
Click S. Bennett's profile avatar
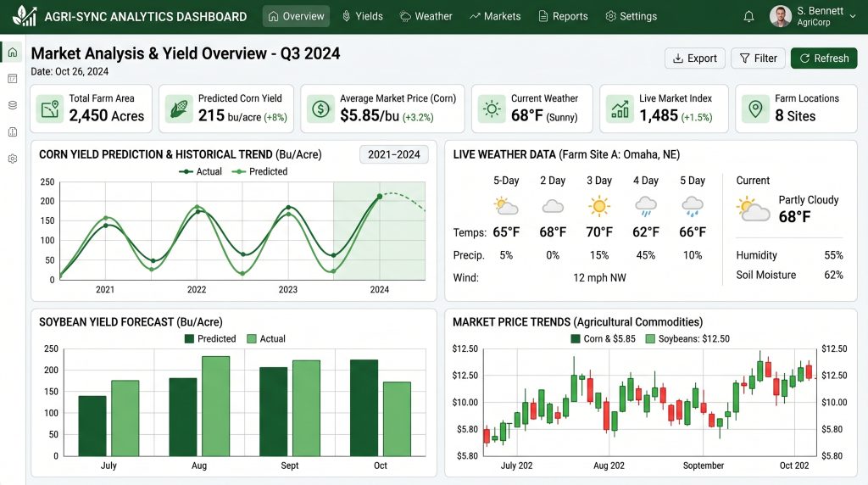781,17
